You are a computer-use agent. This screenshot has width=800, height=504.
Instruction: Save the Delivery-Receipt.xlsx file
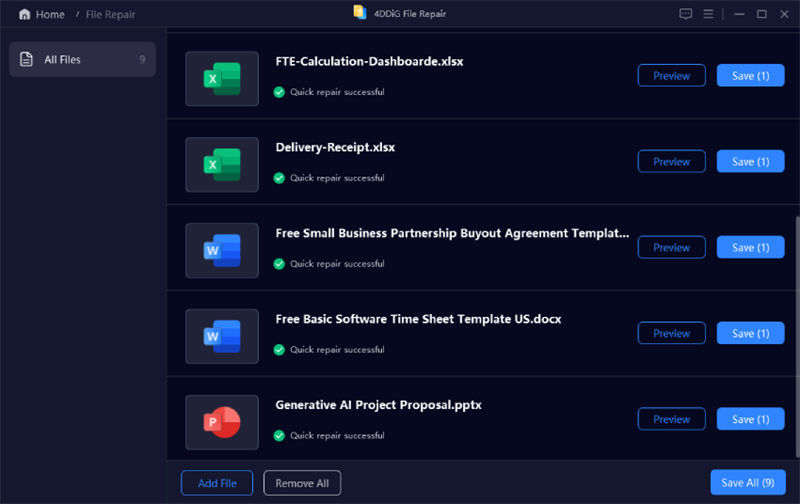pos(750,162)
